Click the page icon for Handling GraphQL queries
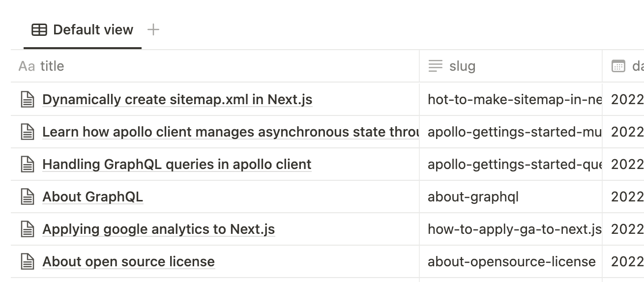This screenshot has height=282, width=644. [x=28, y=165]
